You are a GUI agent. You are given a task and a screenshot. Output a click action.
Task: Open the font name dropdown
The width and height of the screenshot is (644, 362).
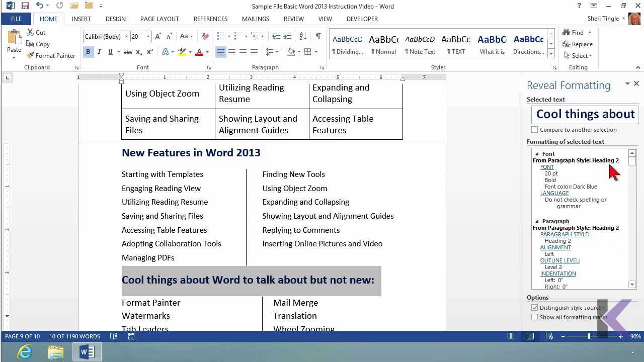click(x=126, y=36)
